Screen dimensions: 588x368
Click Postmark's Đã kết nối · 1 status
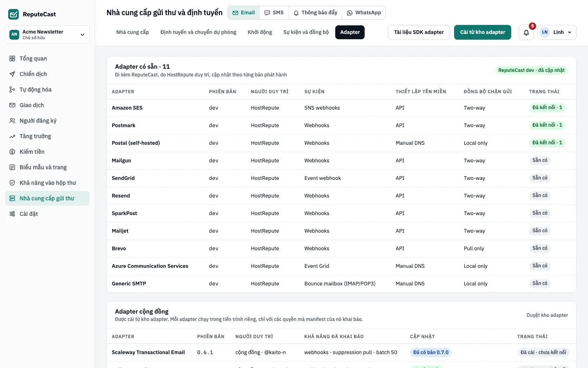pyautogui.click(x=547, y=125)
